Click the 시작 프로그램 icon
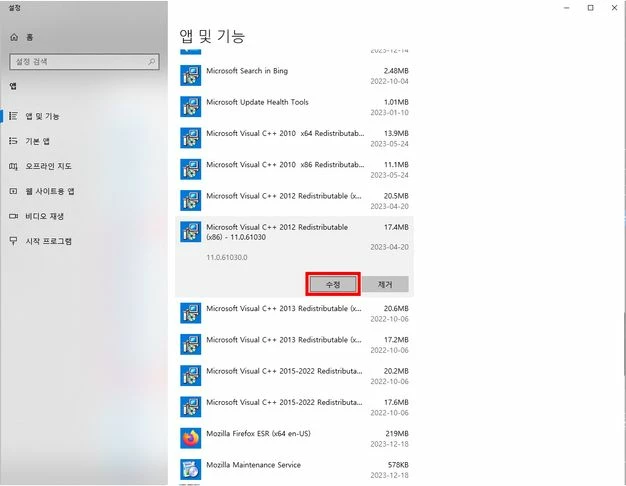 tap(13, 241)
